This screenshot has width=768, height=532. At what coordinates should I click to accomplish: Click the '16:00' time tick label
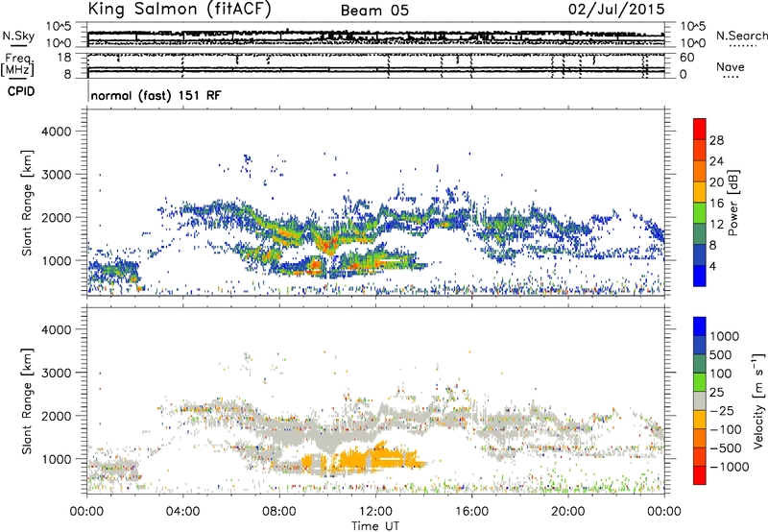471,512
